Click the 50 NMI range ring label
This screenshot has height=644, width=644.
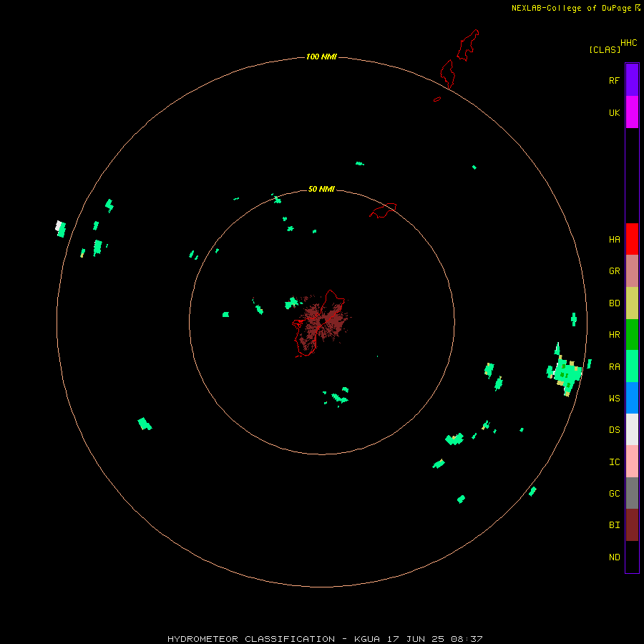click(321, 189)
